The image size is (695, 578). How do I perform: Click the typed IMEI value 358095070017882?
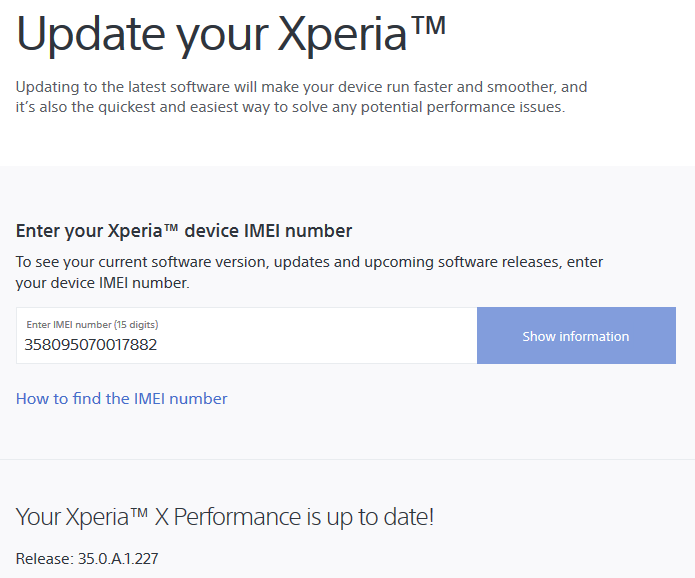click(90, 345)
